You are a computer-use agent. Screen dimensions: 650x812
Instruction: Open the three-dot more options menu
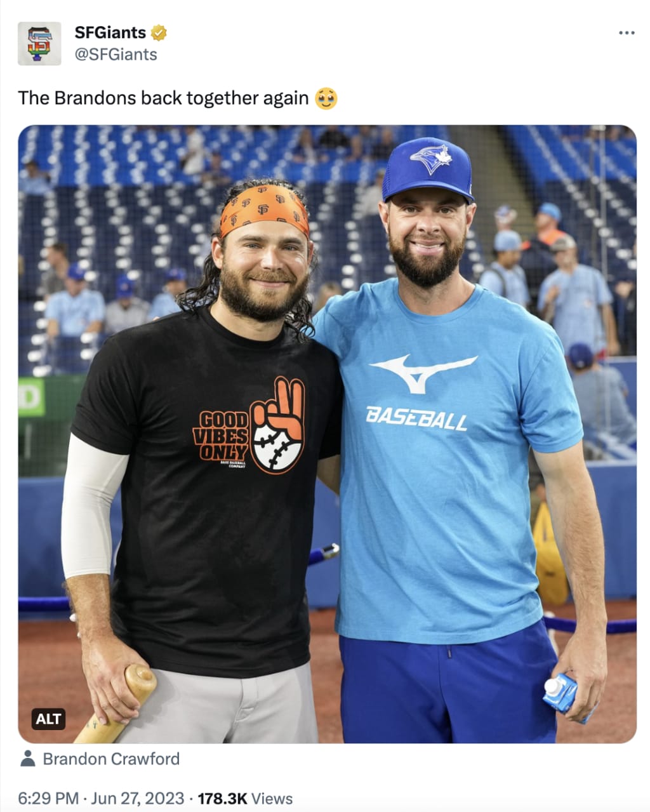(627, 33)
